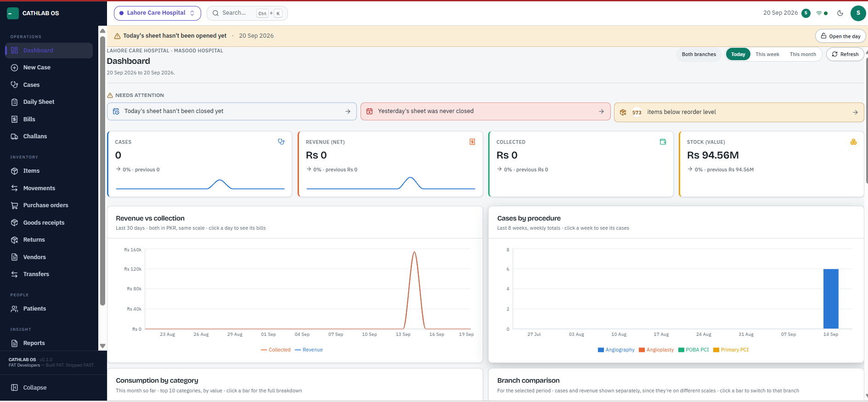Click the sidebar scrollbar up arrow
The height and width of the screenshot is (402, 868).
point(102,31)
